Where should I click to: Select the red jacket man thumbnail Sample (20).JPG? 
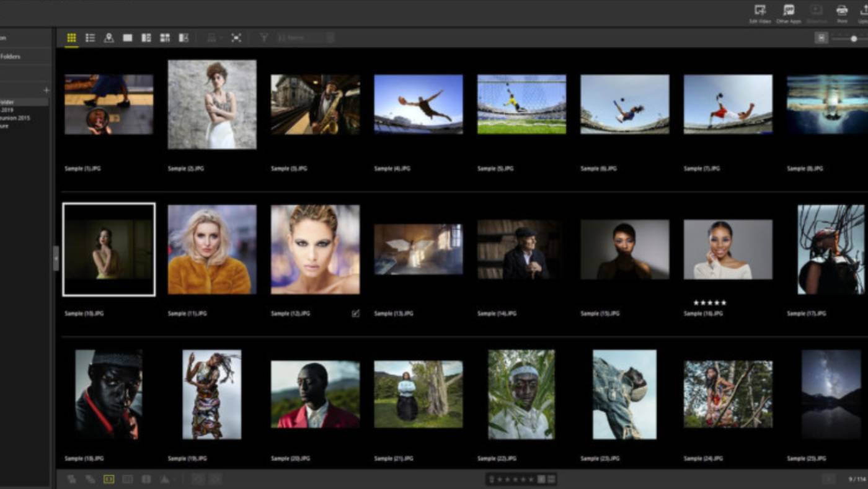click(x=315, y=395)
